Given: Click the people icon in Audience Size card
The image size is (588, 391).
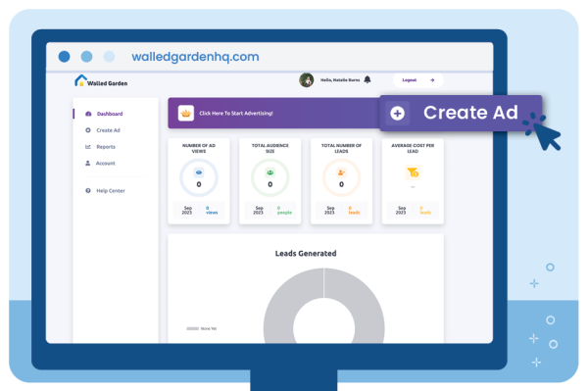Looking at the screenshot, I should (270, 172).
